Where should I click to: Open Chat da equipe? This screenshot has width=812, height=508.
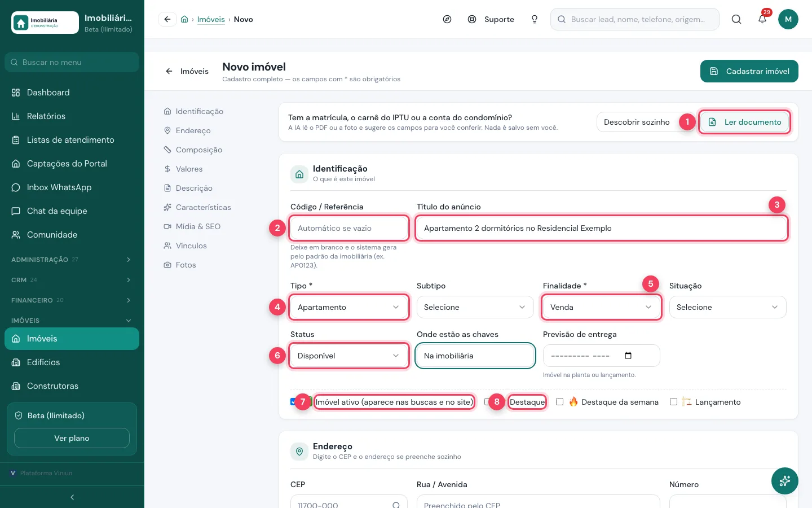[x=72, y=211]
